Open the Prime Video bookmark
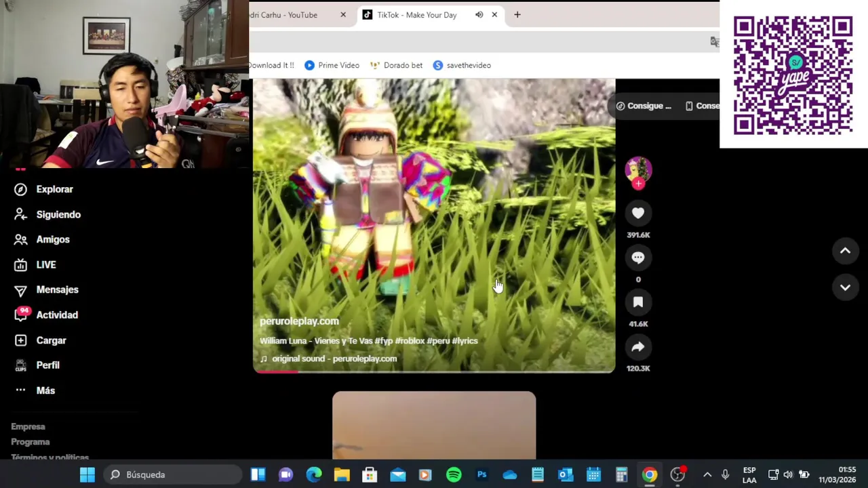 (x=332, y=65)
